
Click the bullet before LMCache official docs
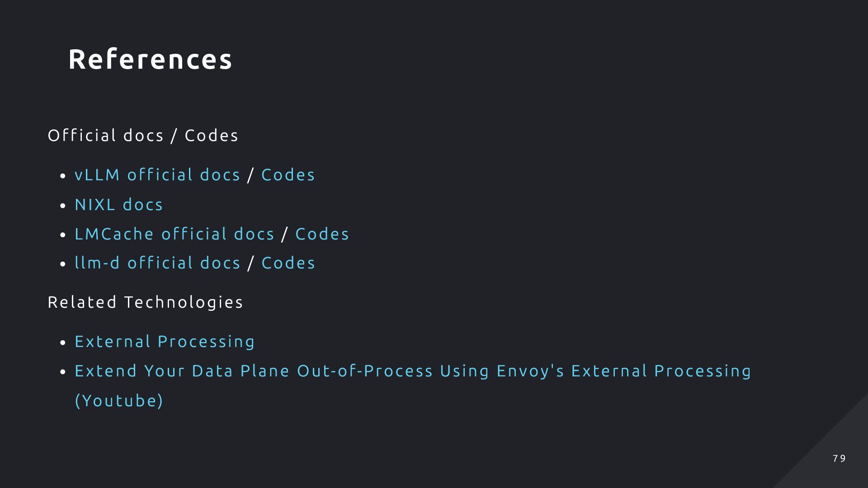click(63, 235)
